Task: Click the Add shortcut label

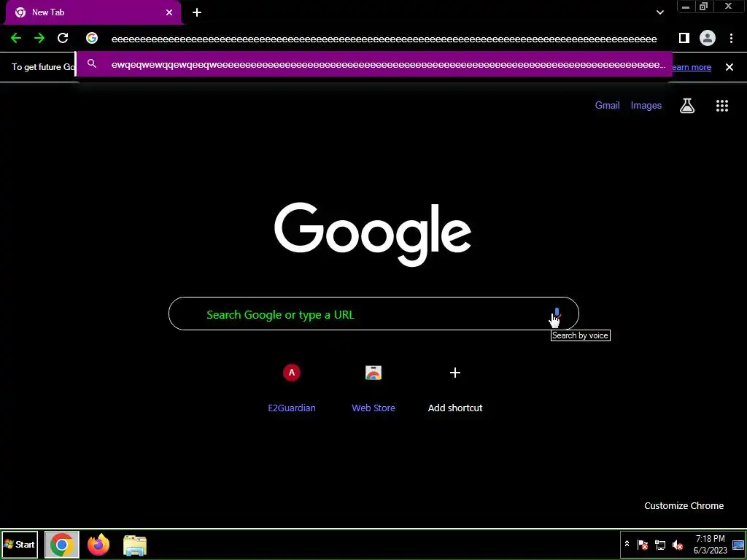Action: [455, 408]
